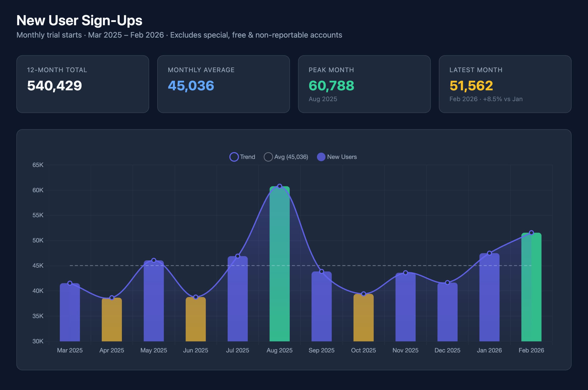Select the Peak Month 60,788 card
Screen dimensions: 588x390
(x=364, y=84)
